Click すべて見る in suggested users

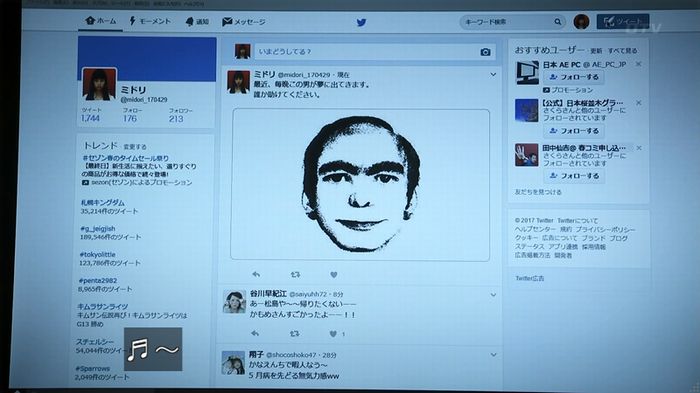[x=622, y=51]
